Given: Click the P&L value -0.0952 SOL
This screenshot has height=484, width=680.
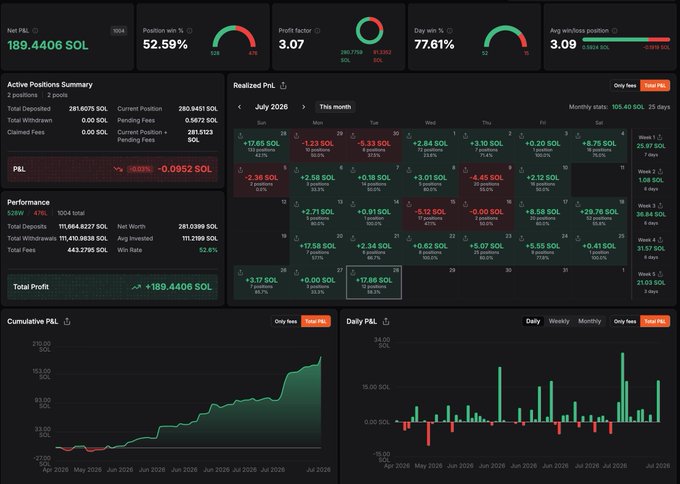Looking at the screenshot, I should pos(185,169).
